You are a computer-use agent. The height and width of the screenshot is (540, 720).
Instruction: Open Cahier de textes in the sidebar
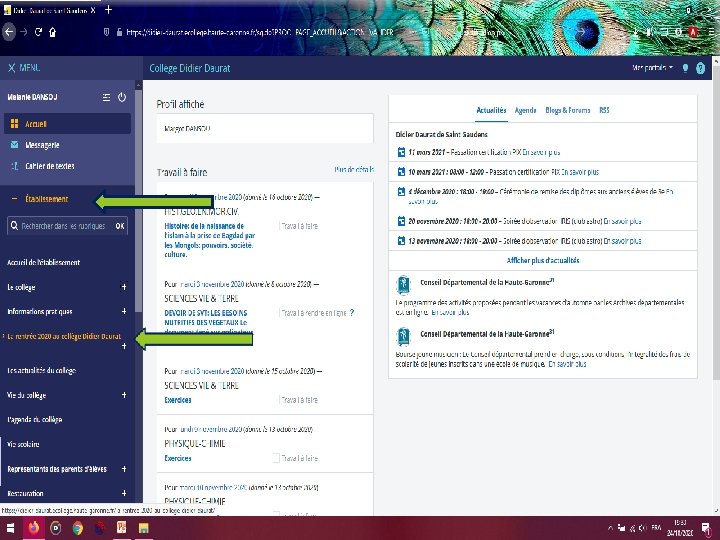pos(49,166)
